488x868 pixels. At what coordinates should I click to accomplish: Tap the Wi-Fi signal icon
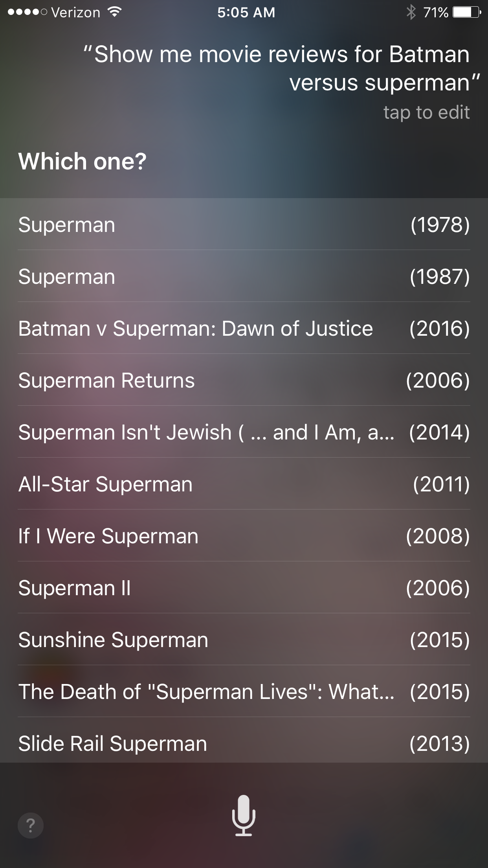114,12
